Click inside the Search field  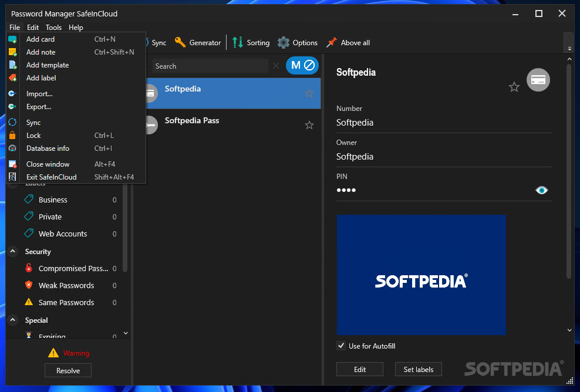(x=210, y=66)
